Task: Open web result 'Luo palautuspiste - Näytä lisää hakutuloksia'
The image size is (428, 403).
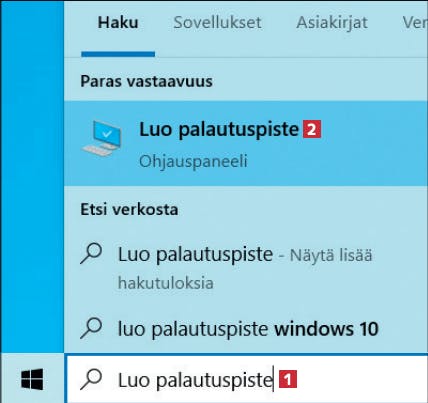Action: pos(246,268)
